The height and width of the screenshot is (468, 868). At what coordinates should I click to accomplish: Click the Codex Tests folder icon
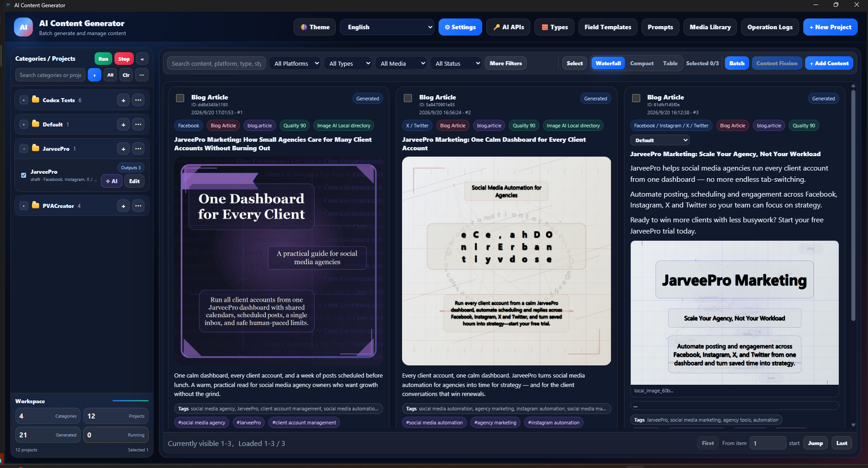pos(36,99)
